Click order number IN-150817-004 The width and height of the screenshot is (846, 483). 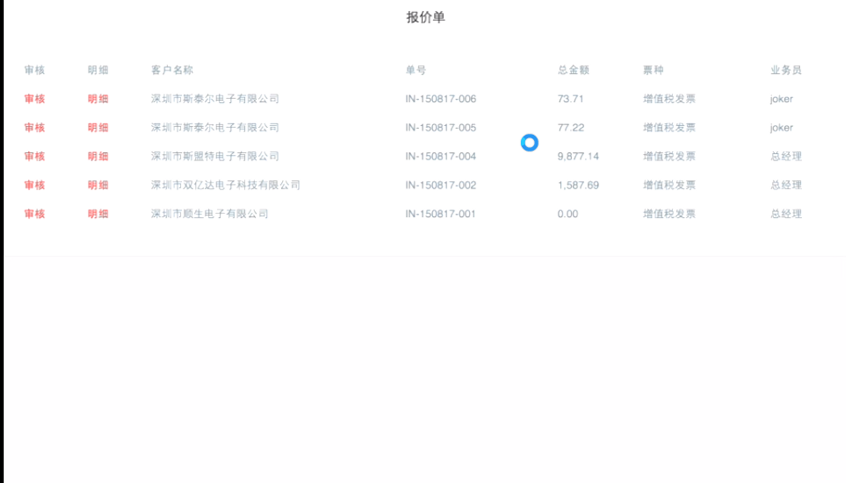[x=441, y=156]
